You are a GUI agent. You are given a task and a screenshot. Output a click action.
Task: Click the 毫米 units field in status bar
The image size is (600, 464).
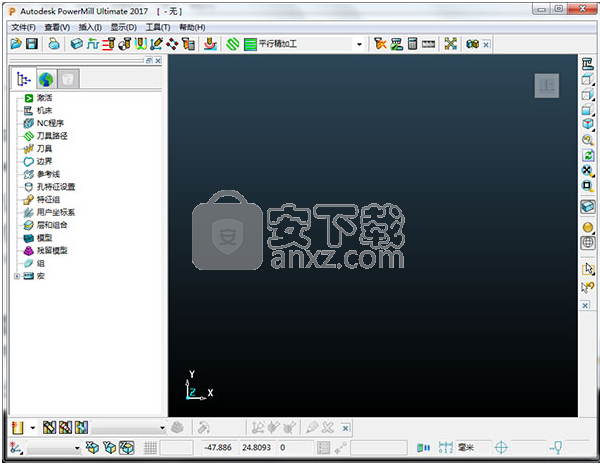pos(473,447)
